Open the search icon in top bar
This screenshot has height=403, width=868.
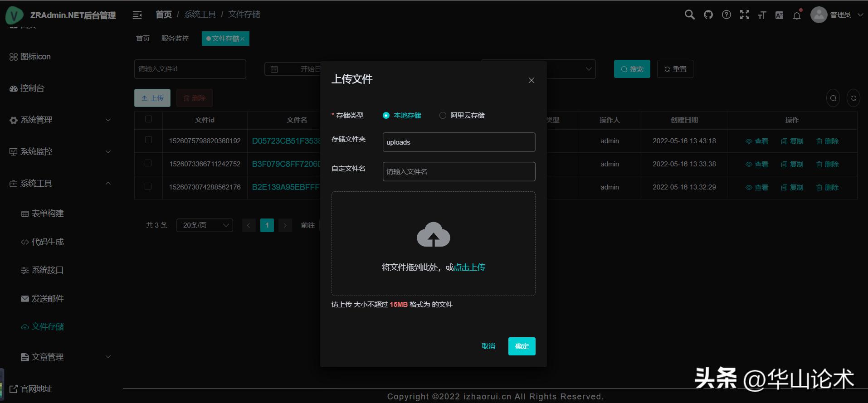coord(689,15)
